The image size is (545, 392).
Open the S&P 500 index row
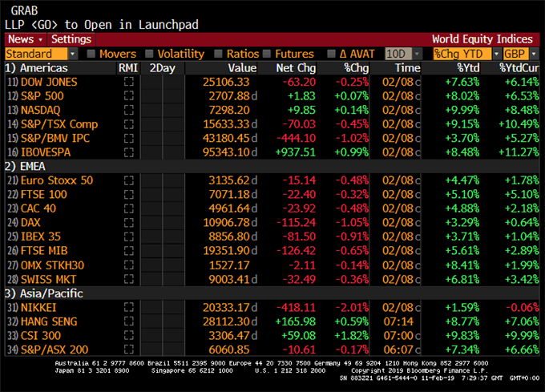[x=42, y=96]
